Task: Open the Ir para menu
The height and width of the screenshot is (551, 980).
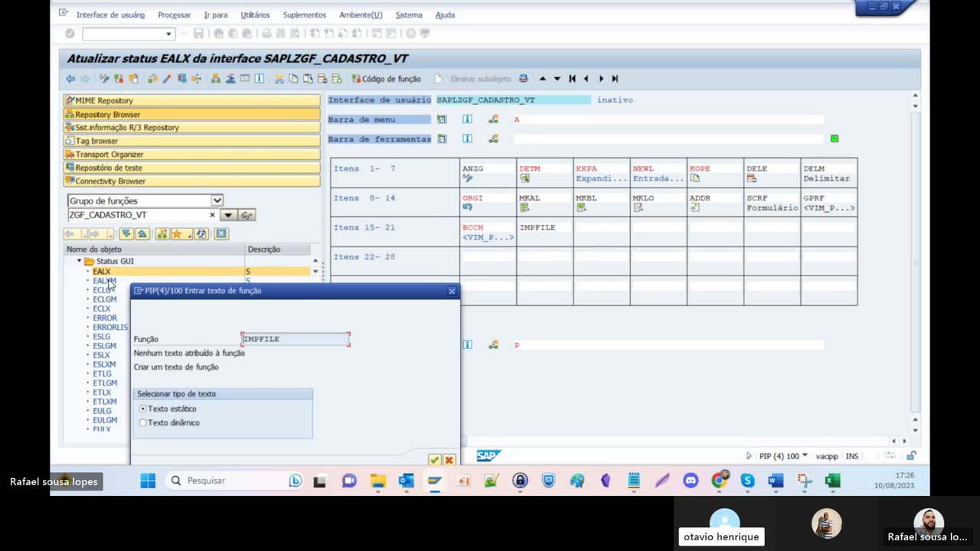Action: pyautogui.click(x=216, y=15)
